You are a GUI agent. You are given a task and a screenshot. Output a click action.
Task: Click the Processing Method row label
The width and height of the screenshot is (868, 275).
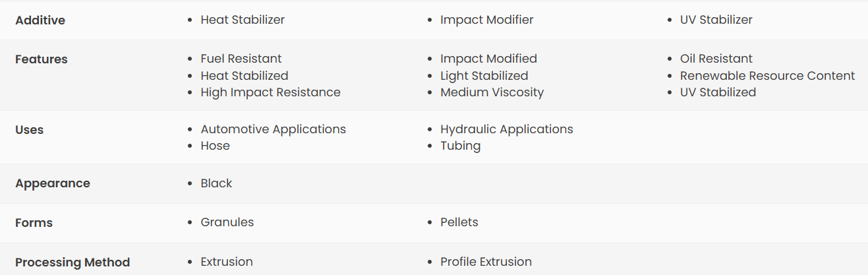click(72, 262)
